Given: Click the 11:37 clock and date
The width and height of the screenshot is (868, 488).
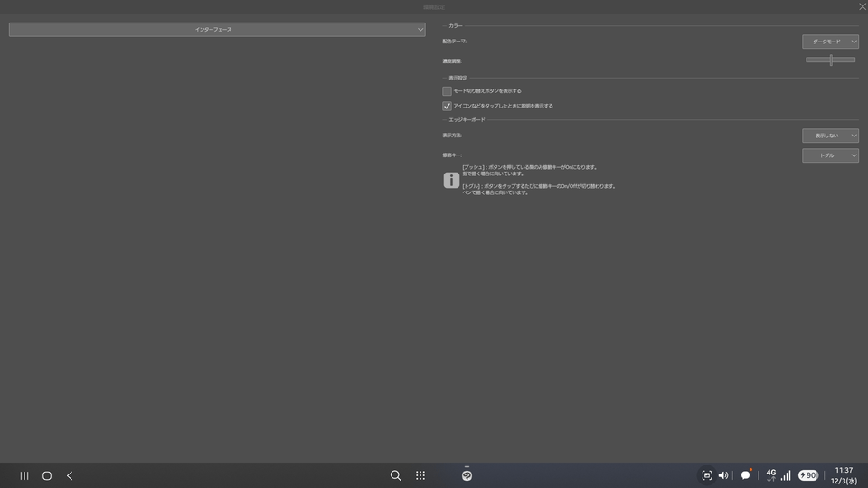Looking at the screenshot, I should click(844, 475).
